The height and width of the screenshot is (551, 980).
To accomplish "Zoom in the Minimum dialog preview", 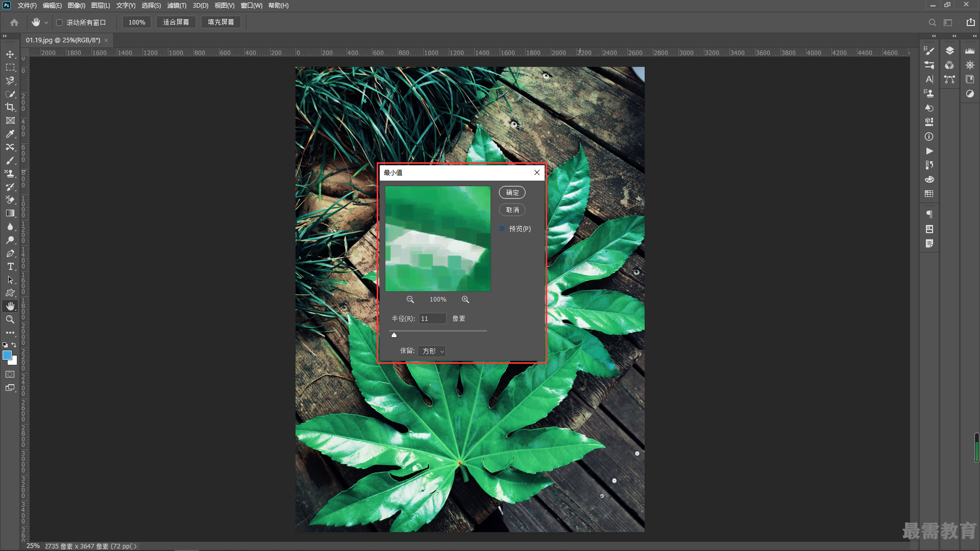I will click(465, 299).
